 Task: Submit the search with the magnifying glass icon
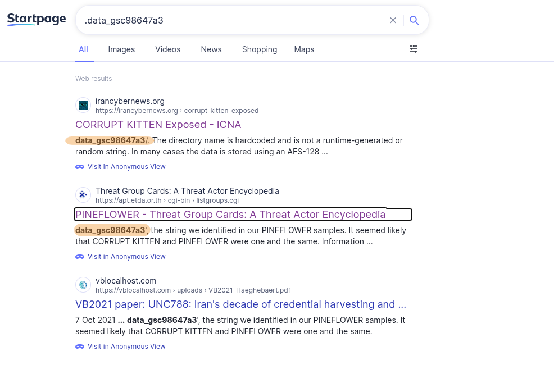point(414,20)
